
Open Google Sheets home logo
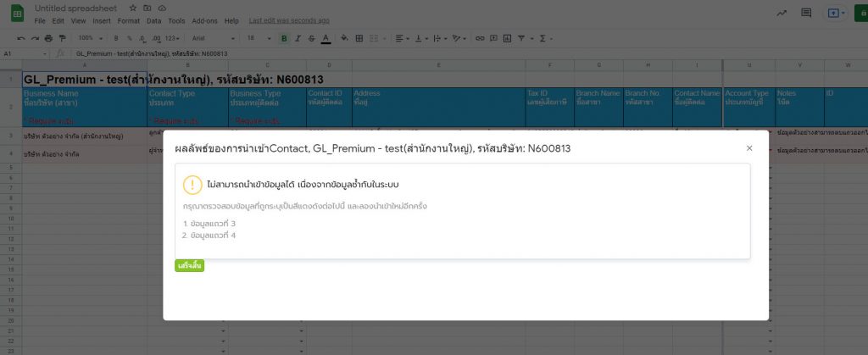coord(17,14)
